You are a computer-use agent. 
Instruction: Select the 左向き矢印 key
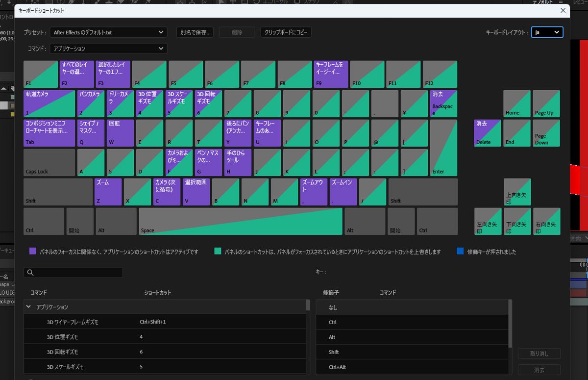(x=488, y=221)
